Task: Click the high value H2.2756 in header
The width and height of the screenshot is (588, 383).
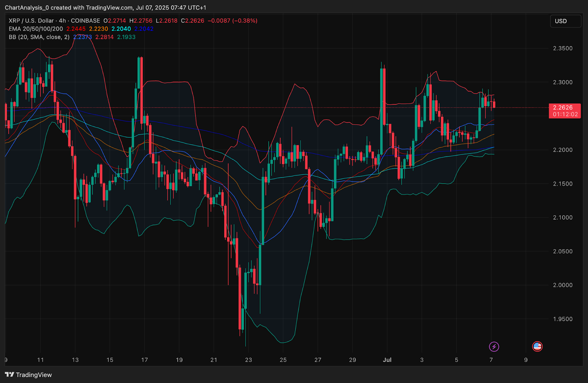Action: tap(141, 21)
